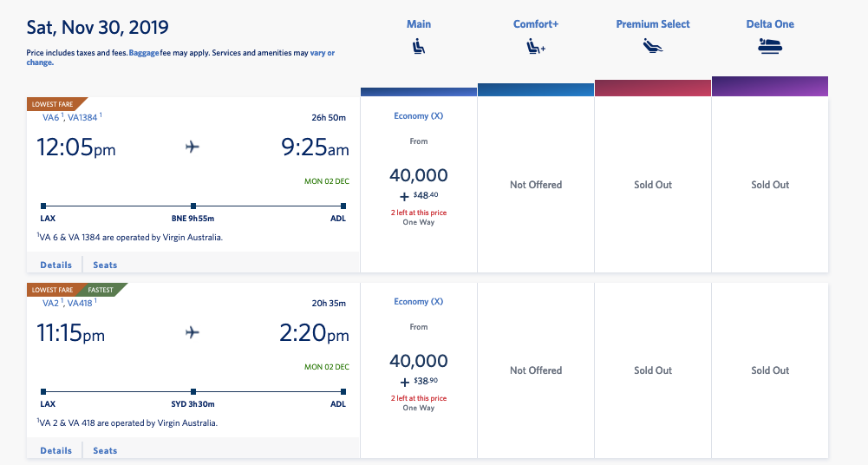
Task: View Seats for the SYD connection flight
Action: 105,450
